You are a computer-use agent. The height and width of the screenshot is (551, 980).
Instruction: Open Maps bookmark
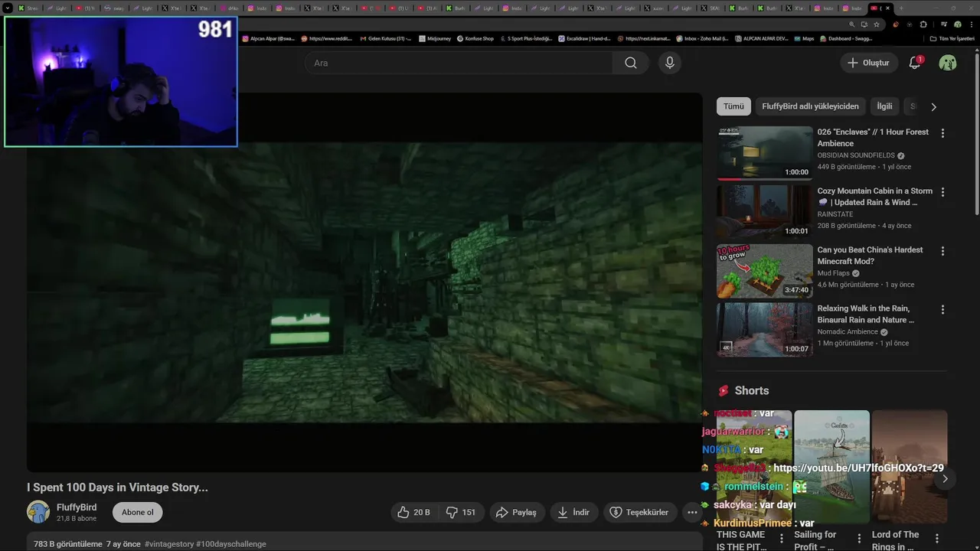pos(804,38)
